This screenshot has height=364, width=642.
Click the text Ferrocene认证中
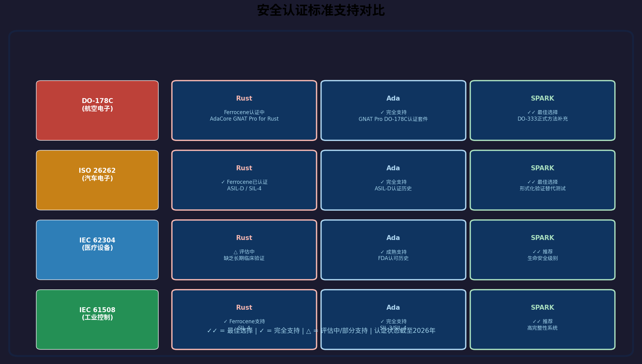point(244,112)
